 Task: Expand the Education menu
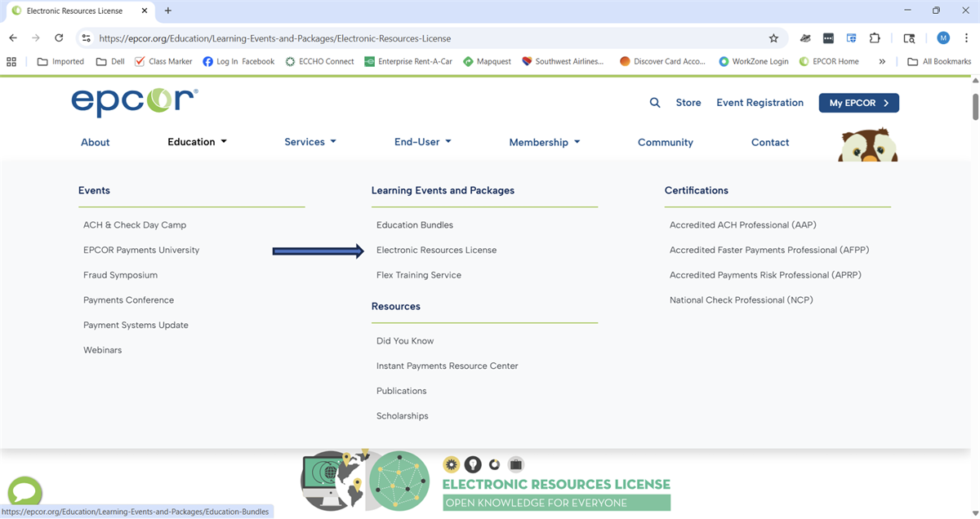point(198,142)
